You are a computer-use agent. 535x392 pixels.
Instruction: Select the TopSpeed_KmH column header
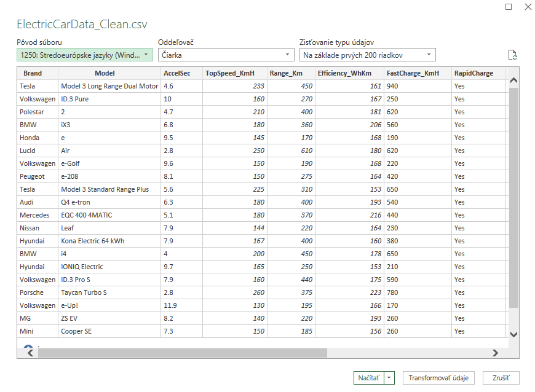[x=235, y=73]
